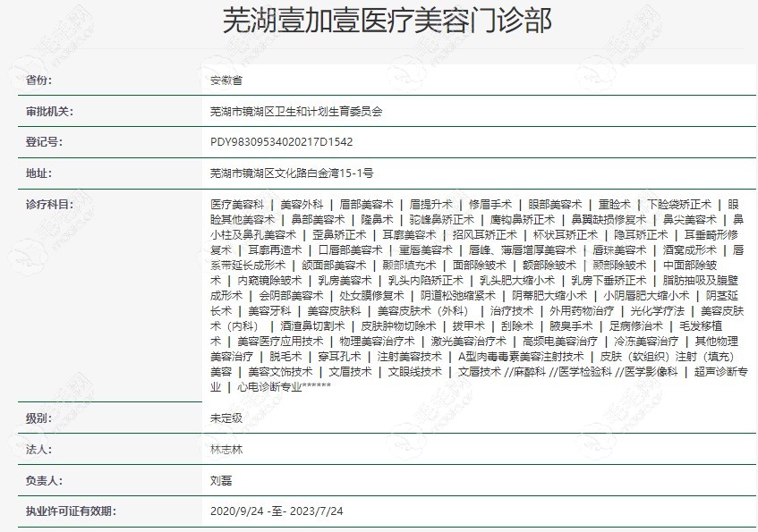Image resolution: width=758 pixels, height=532 pixels.
Task: Click 驼峰鼻矫正术 entry
Action: point(442,220)
